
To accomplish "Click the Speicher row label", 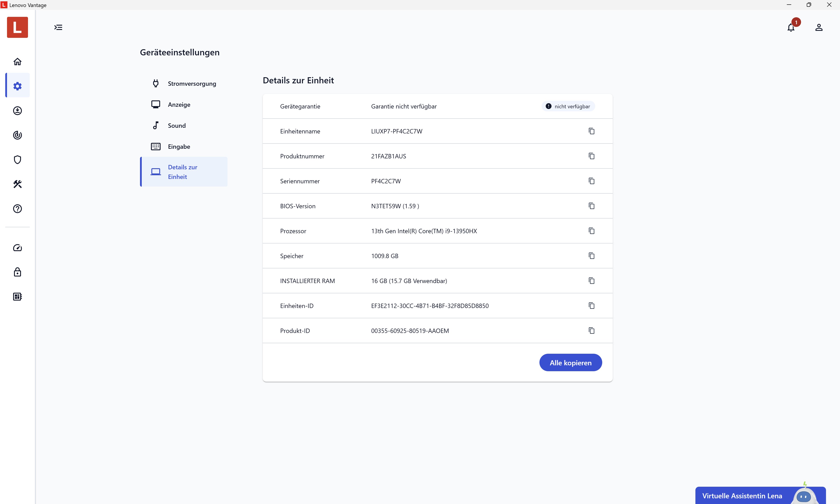I will coord(292,256).
